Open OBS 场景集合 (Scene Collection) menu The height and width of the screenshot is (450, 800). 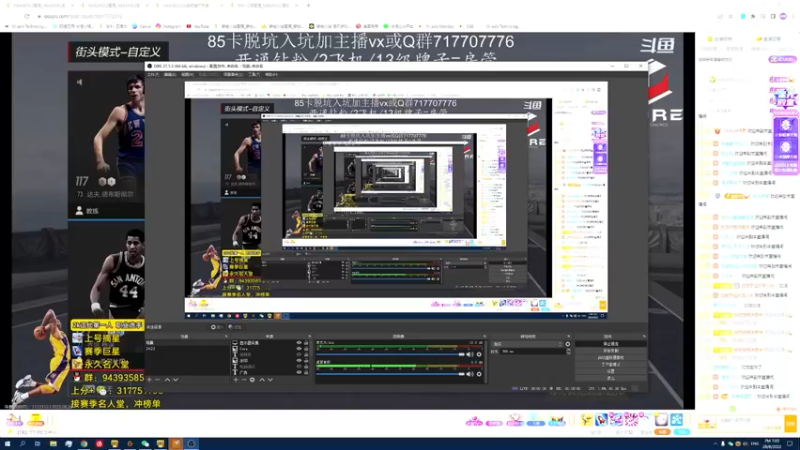tap(233, 74)
